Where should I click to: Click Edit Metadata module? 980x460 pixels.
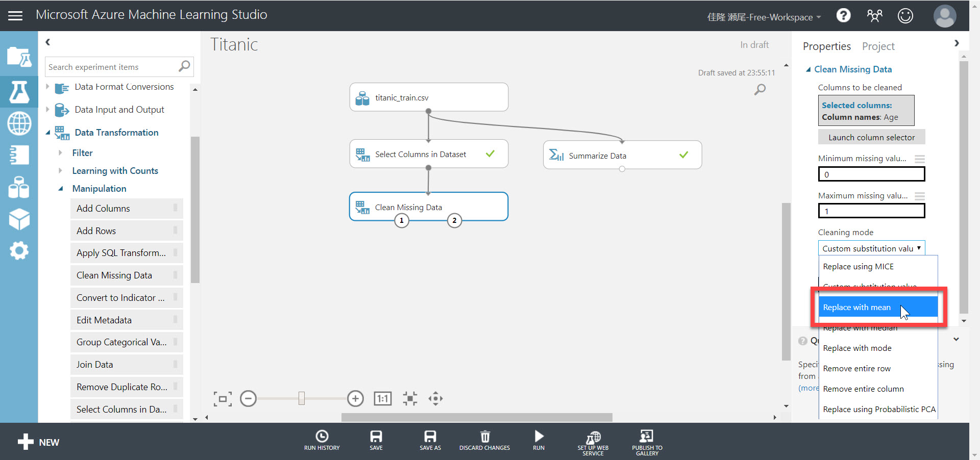point(127,320)
